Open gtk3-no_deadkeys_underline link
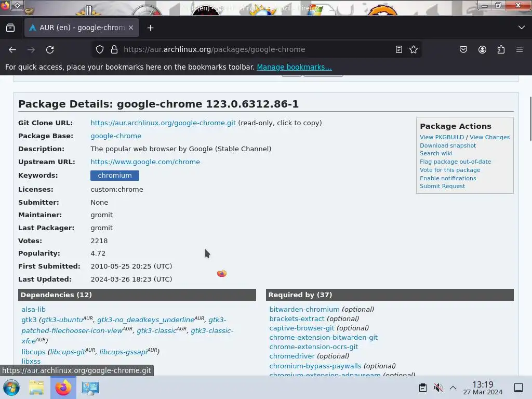 click(x=146, y=320)
